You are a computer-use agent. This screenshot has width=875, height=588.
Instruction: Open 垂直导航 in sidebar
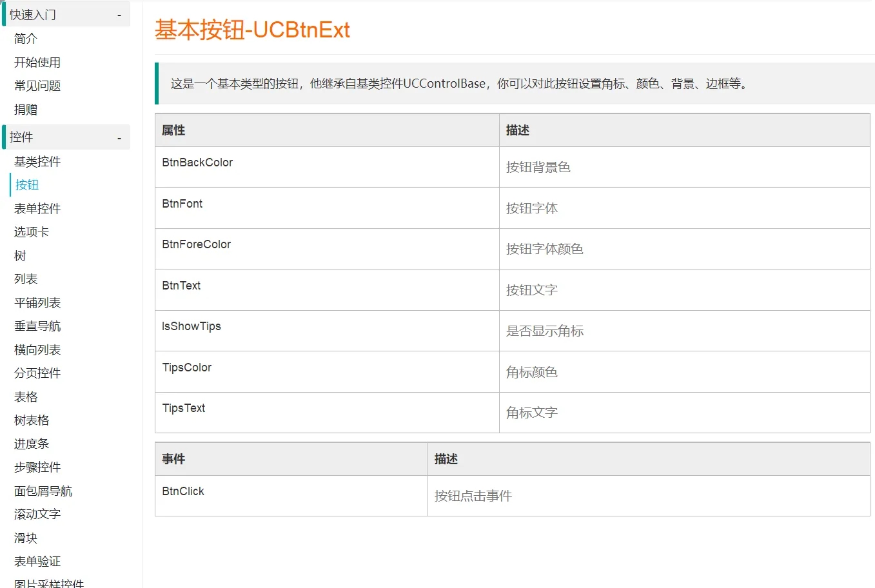click(37, 326)
